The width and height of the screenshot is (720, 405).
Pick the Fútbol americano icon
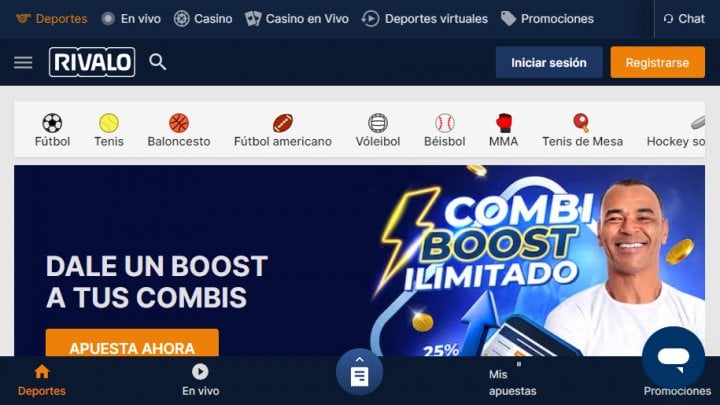click(282, 123)
